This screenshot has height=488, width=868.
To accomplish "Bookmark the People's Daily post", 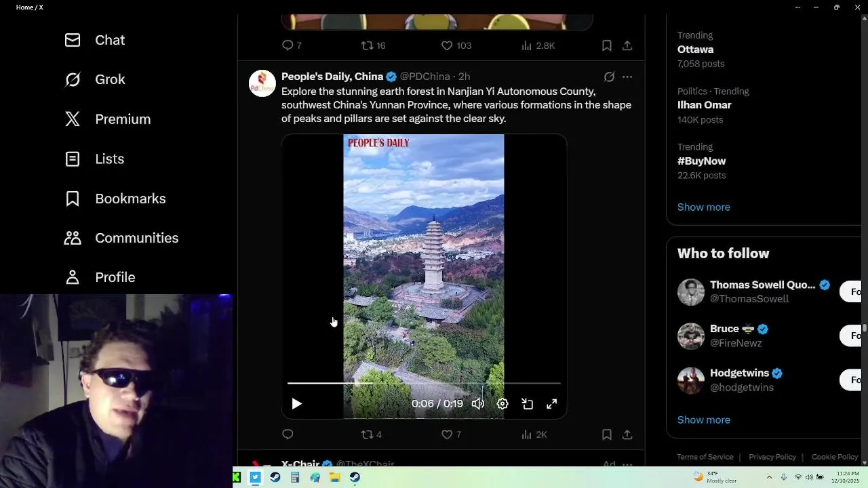I will tap(607, 434).
